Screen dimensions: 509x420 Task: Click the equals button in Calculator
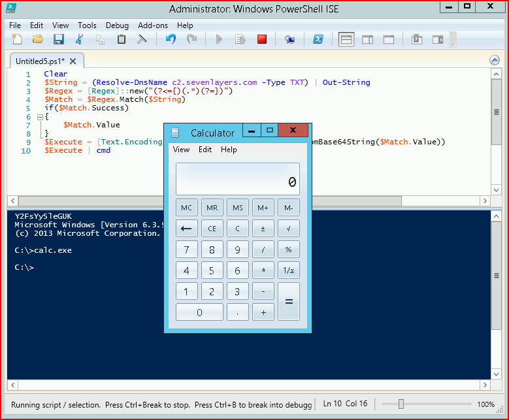(x=289, y=302)
